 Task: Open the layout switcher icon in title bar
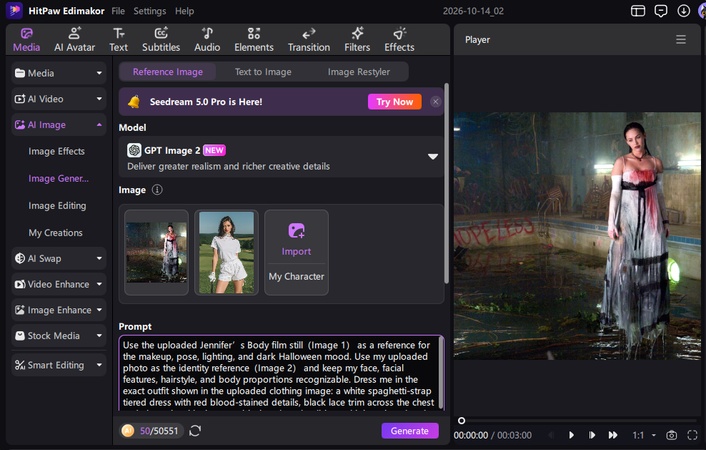(638, 11)
